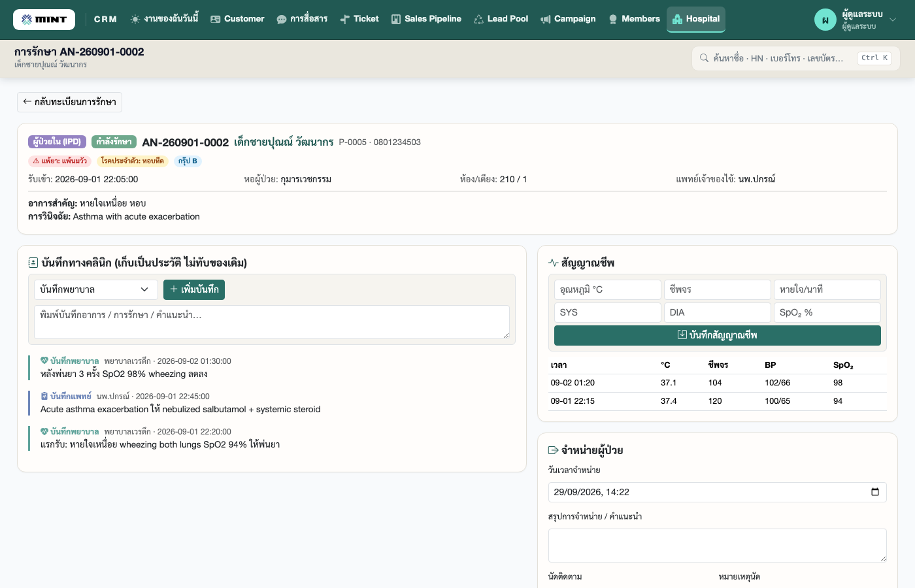The width and height of the screenshot is (915, 588).
Task: Click the กรุ๊ป B blood tag
Action: (x=188, y=161)
